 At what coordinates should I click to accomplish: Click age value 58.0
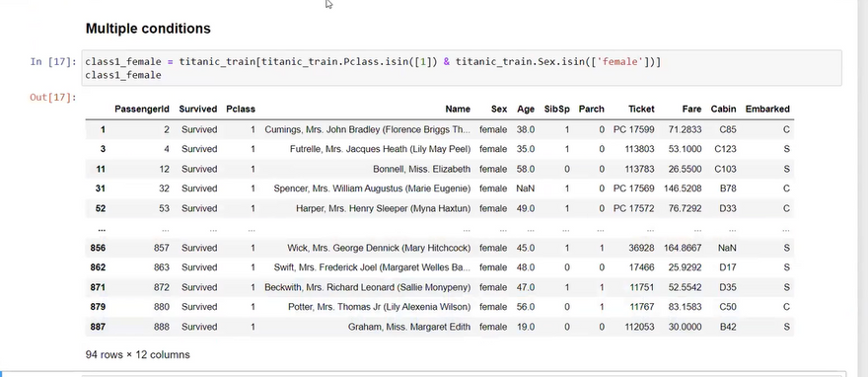point(526,169)
